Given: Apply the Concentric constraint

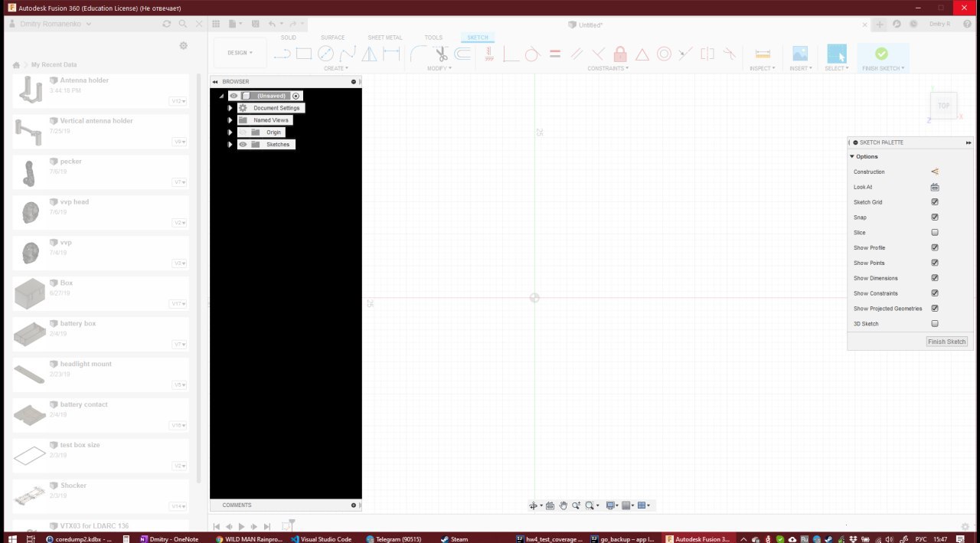Looking at the screenshot, I should tap(664, 54).
